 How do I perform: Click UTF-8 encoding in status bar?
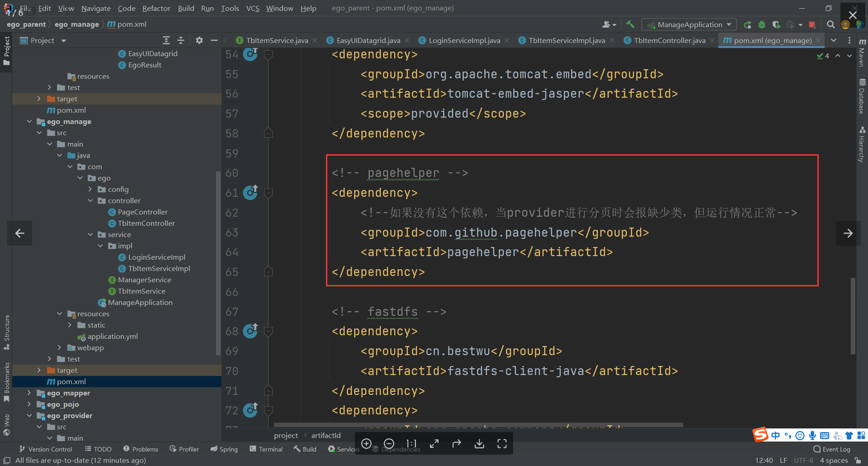[x=803, y=460]
